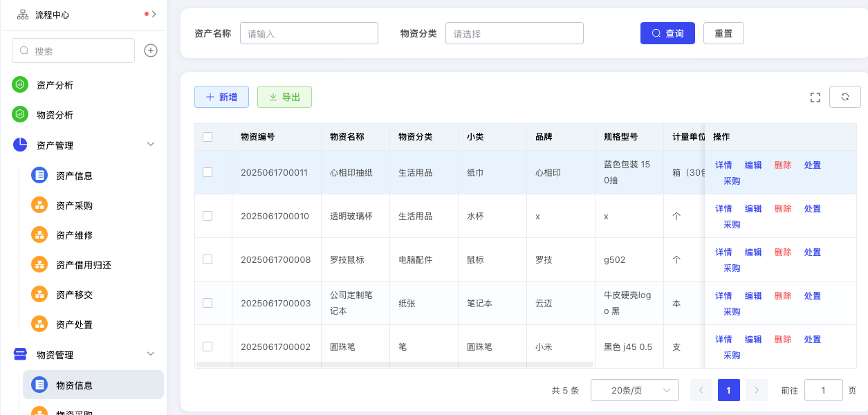Click 编辑 for 罗技鼠标 row
This screenshot has width=868, height=415.
(753, 252)
